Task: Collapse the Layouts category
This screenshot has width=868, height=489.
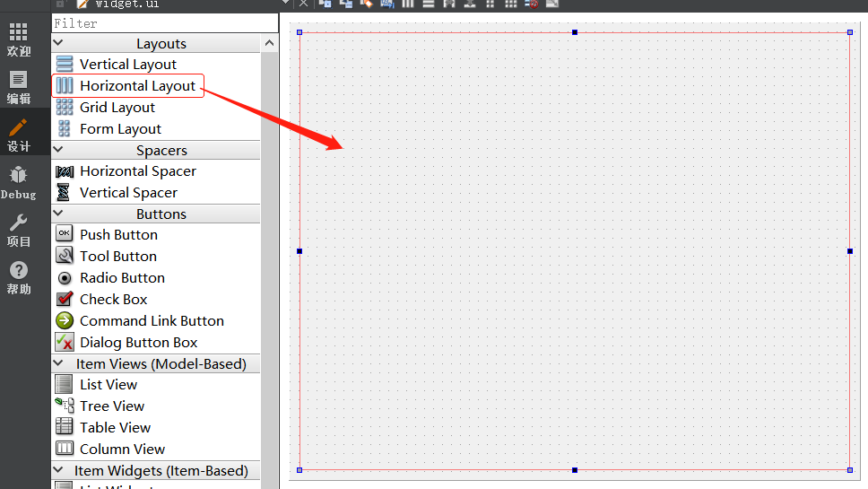Action: click(58, 43)
